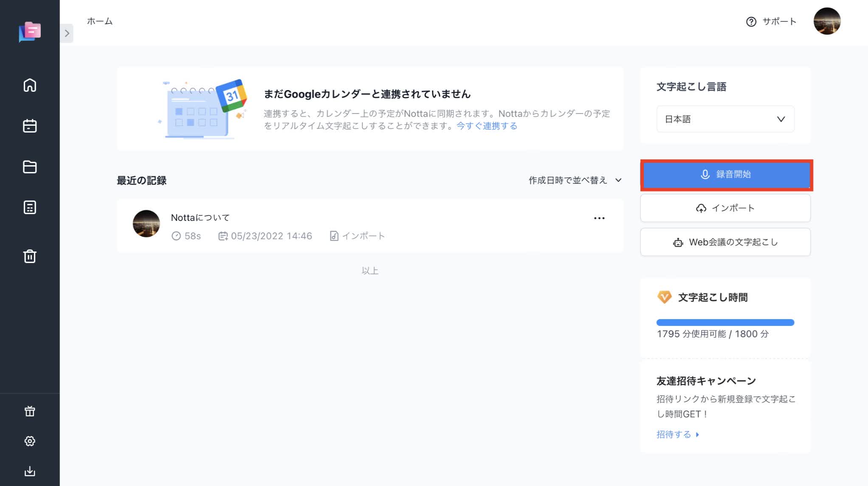Click the Web会議の文字起こし button
This screenshot has height=486, width=868.
pos(725,242)
